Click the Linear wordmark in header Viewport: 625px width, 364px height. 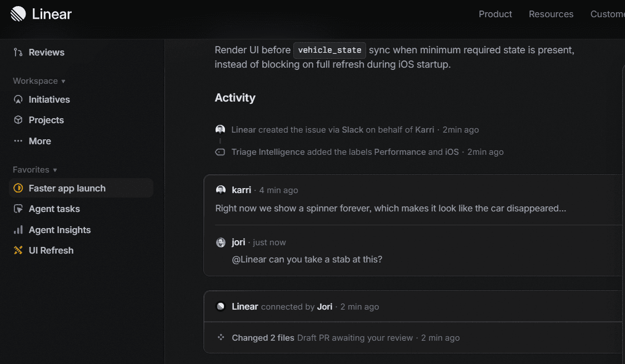[x=52, y=14]
